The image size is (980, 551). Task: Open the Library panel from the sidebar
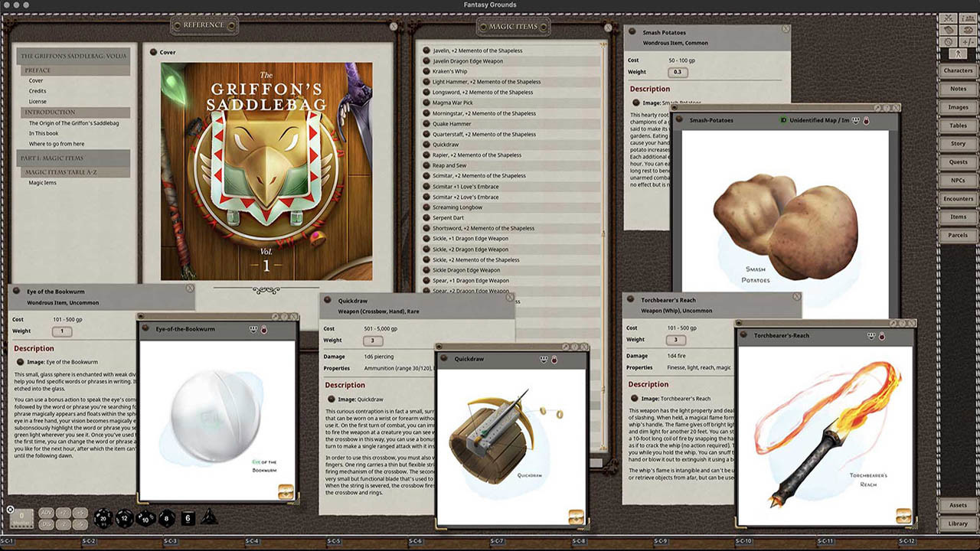coord(959,523)
